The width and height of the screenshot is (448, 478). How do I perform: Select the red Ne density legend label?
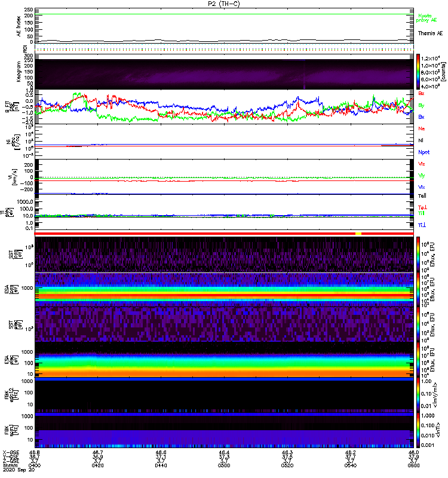[422, 128]
